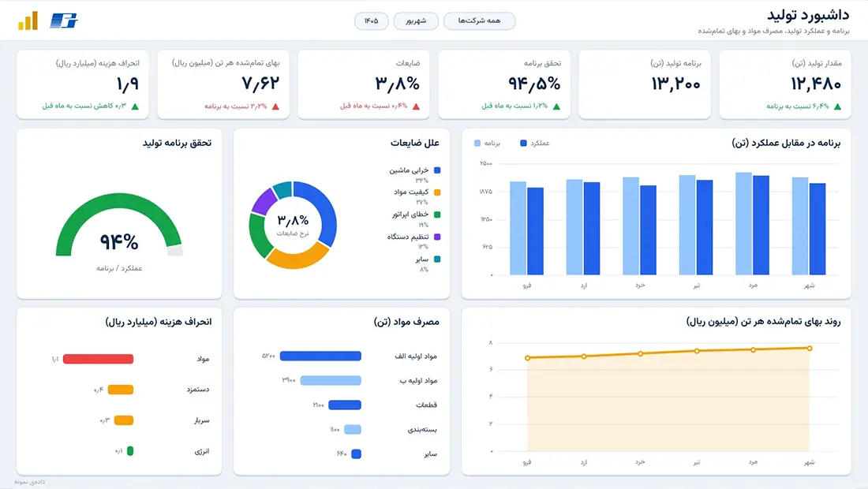The image size is (868, 489).
Task: Click the light blue برنامه bar for تیر
Action: point(687,225)
